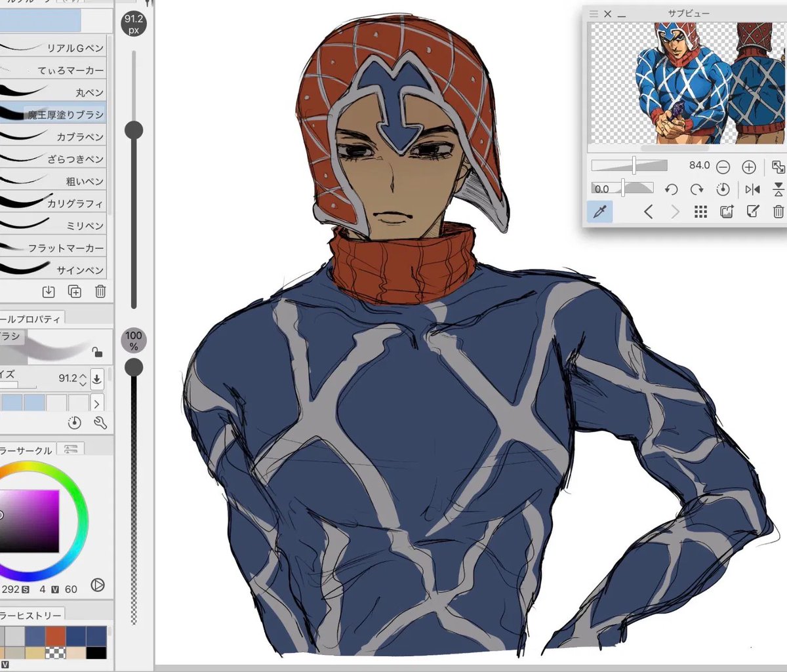
Task: Open the Sub View panel hamburger menu
Action: point(594,14)
